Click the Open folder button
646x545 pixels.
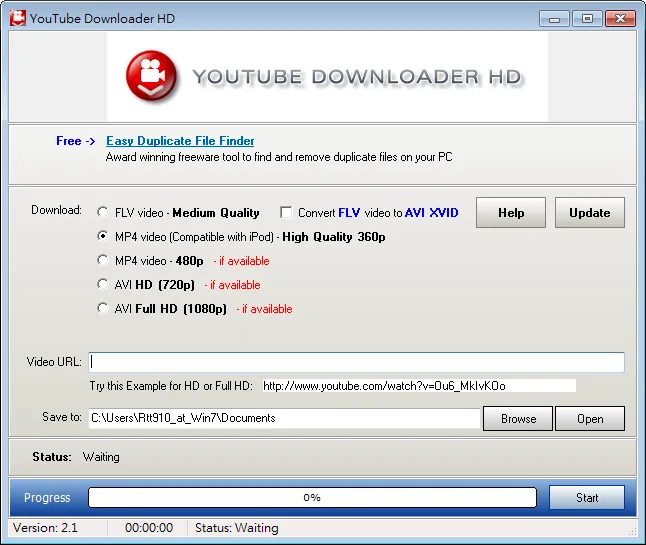(x=590, y=419)
